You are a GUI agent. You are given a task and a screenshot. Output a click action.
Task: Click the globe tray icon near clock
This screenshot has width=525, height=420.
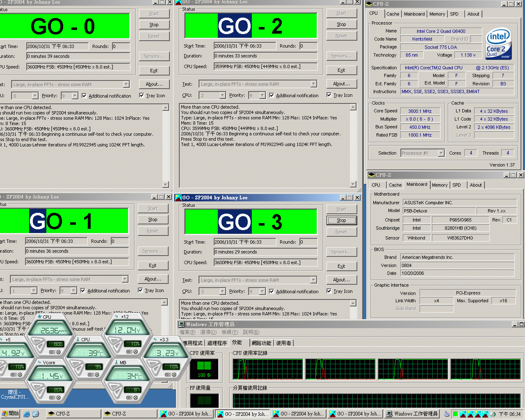(493, 414)
